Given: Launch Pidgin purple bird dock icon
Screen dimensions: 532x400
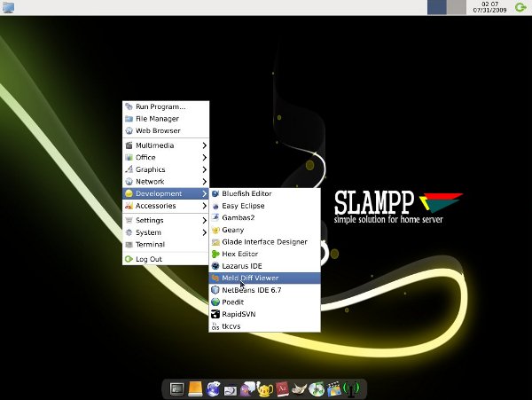Looking at the screenshot, I should (x=247, y=389).
